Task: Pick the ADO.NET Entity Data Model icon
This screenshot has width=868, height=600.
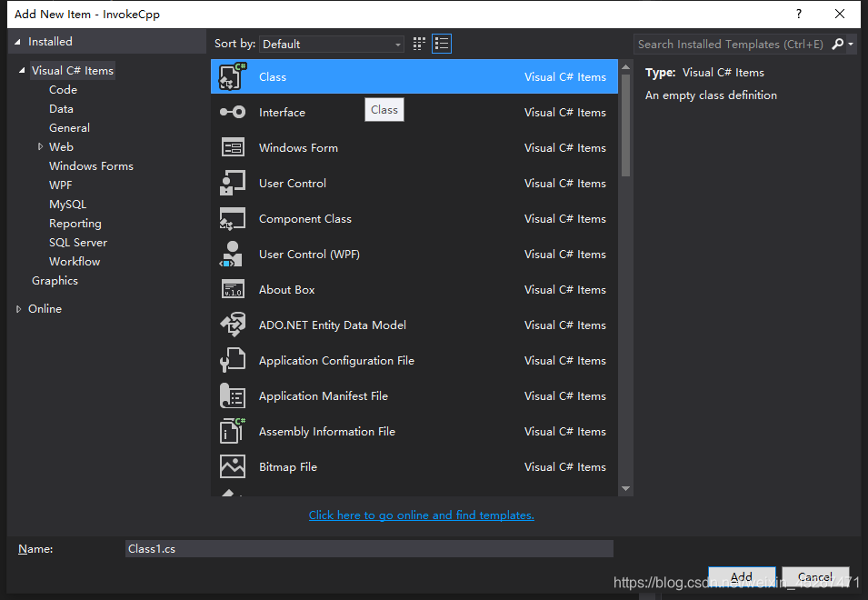Action: point(233,325)
